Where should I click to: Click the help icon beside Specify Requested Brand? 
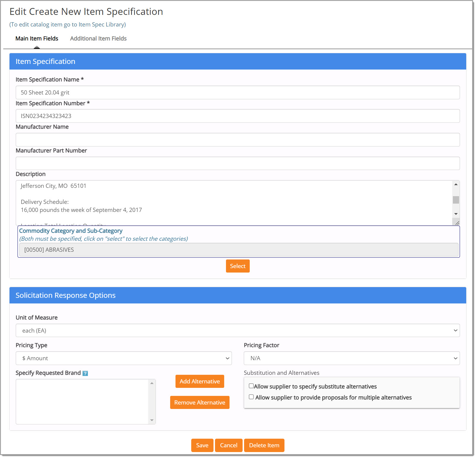(x=86, y=373)
